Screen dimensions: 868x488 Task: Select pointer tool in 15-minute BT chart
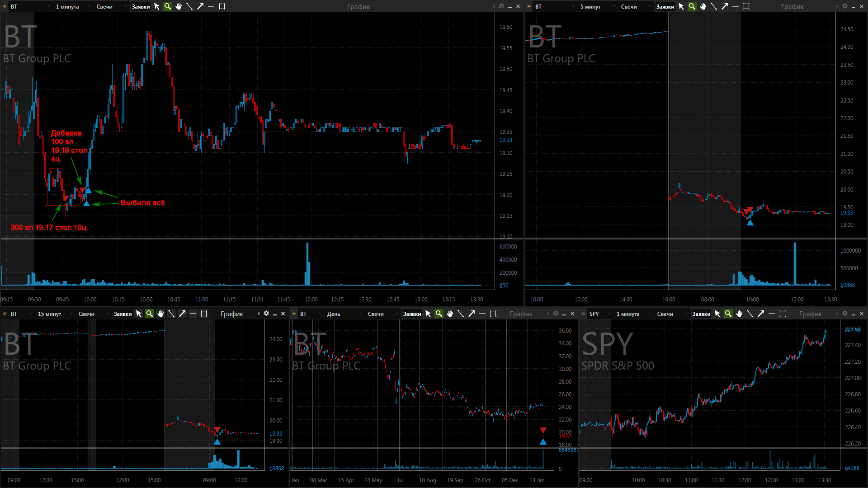point(139,314)
